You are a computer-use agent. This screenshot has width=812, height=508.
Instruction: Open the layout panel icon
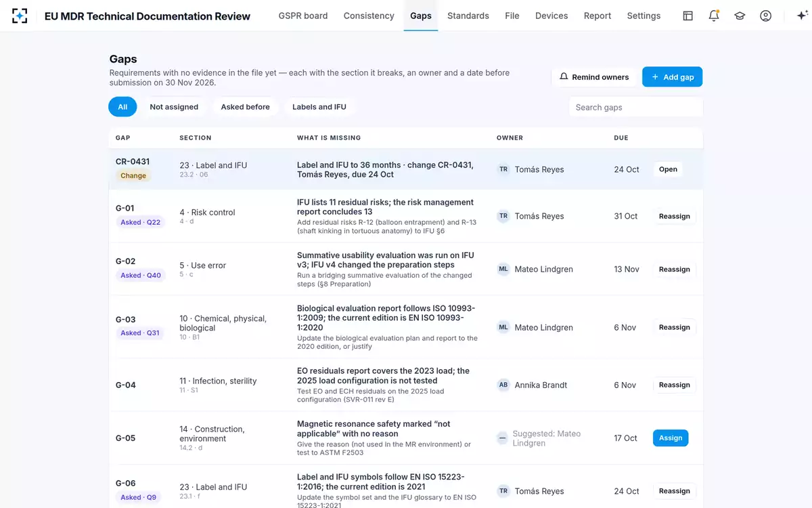coord(687,16)
